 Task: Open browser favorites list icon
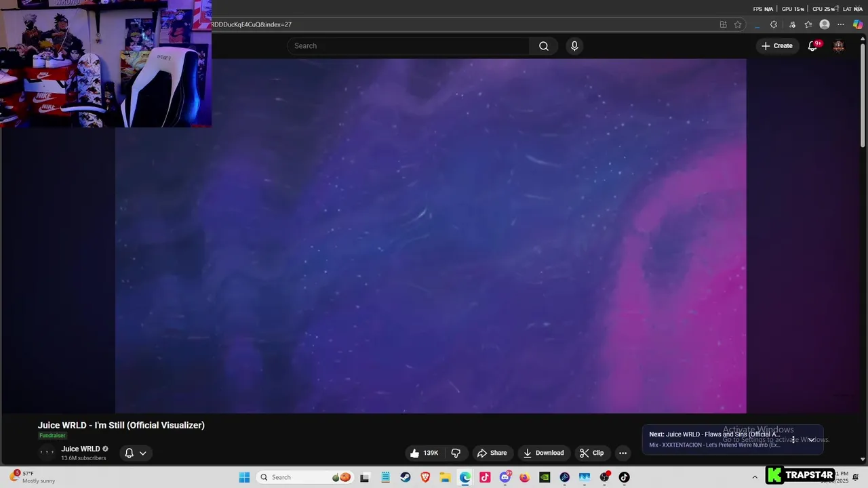(x=808, y=24)
